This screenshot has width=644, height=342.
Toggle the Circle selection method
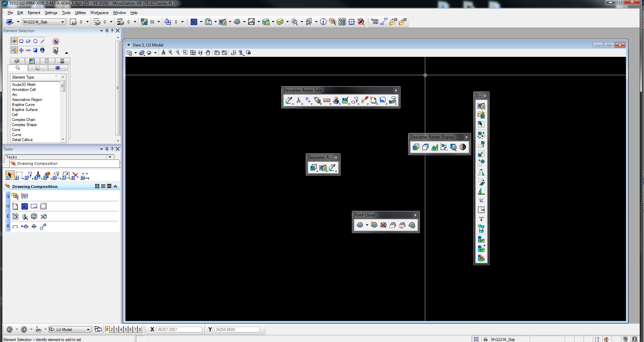pyautogui.click(x=35, y=41)
